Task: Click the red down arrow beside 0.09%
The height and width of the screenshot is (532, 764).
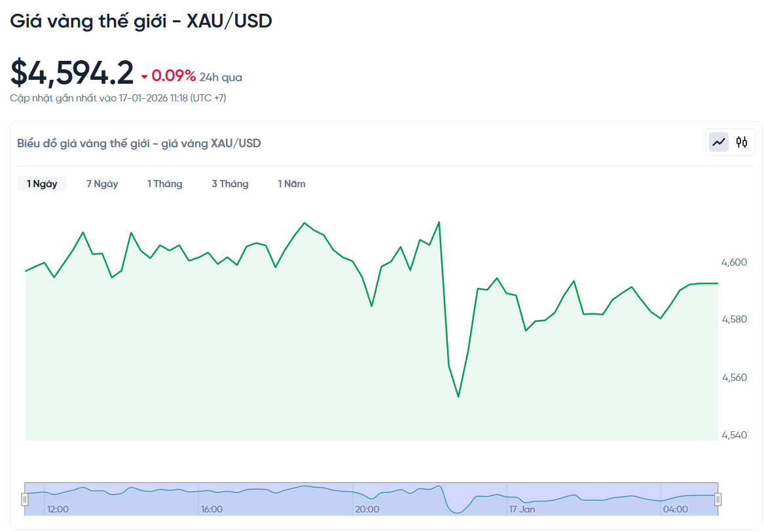Action: click(145, 77)
